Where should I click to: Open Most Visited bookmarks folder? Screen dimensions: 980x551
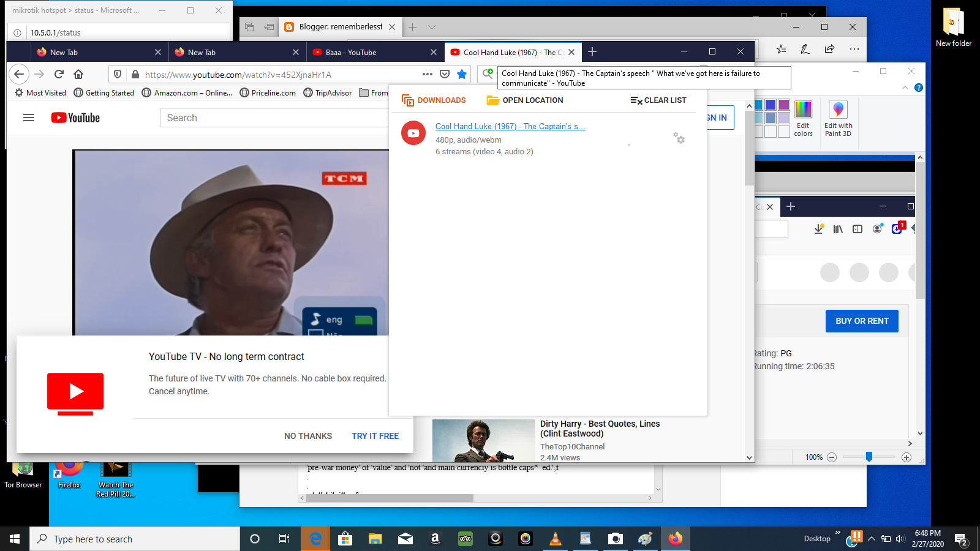click(40, 93)
